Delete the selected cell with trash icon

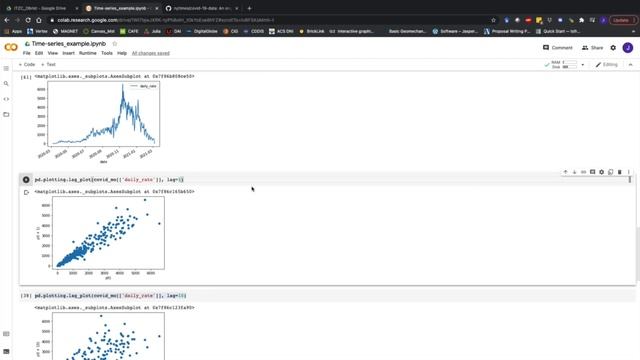pos(619,172)
